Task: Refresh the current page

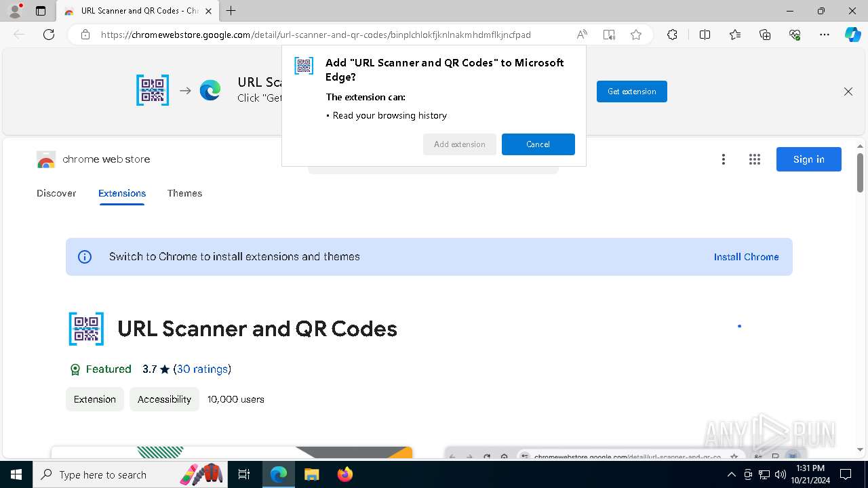Action: pyautogui.click(x=49, y=35)
